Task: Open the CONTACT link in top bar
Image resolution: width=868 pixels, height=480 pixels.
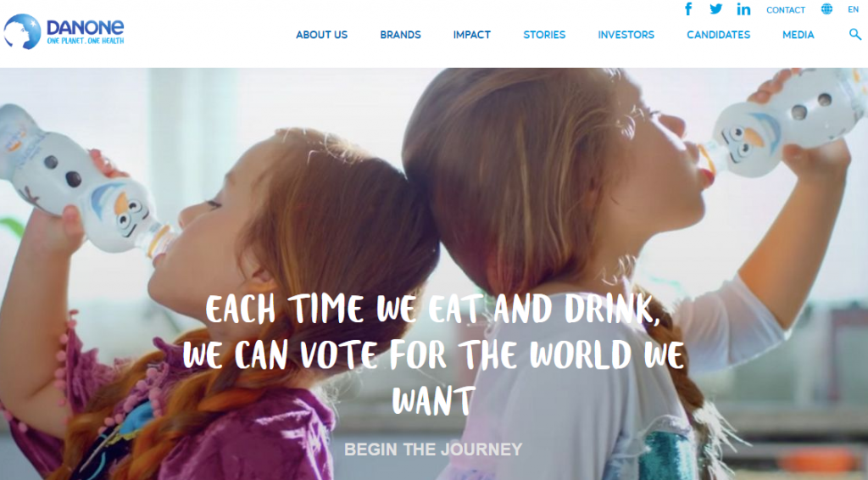Action: coord(786,10)
